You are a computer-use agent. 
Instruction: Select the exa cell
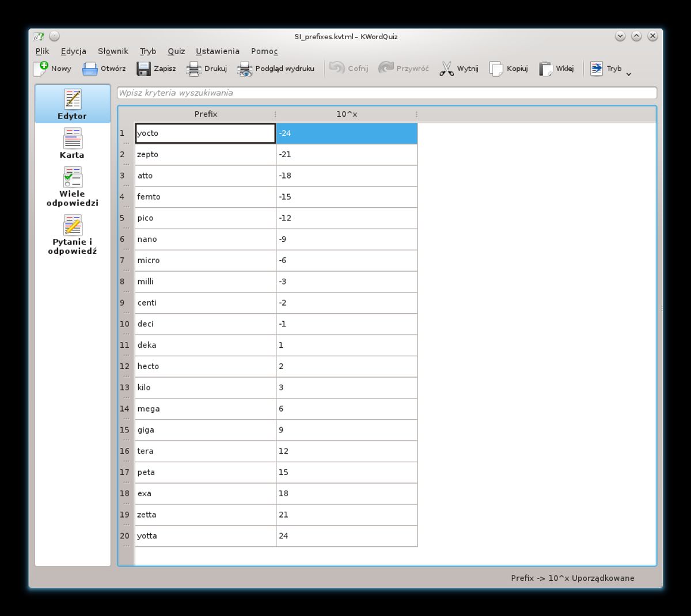click(206, 493)
